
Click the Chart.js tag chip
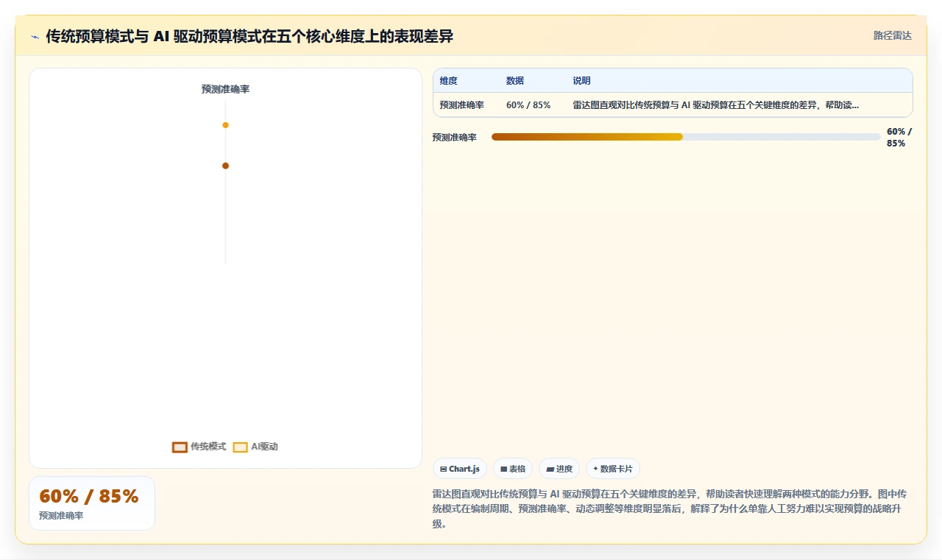pos(459,469)
